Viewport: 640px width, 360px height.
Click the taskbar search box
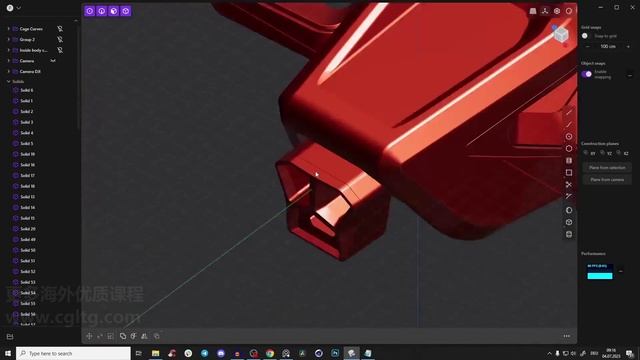tap(73, 353)
